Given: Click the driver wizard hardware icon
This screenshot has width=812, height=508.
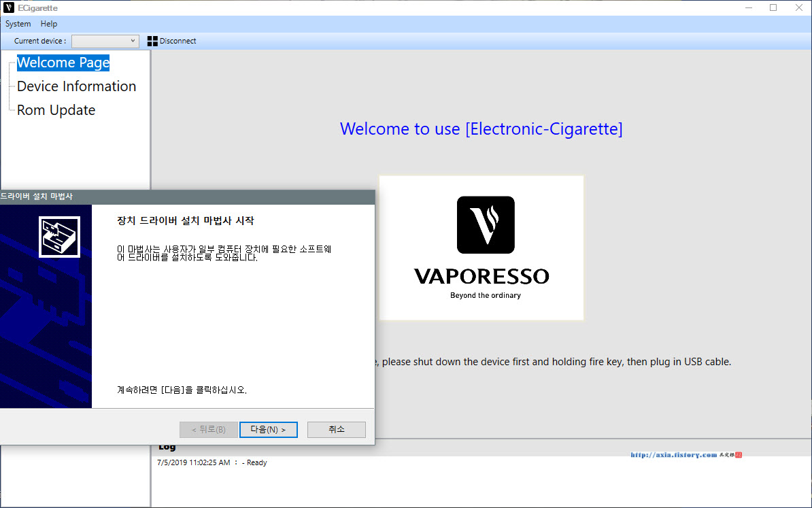Looking at the screenshot, I should [x=60, y=237].
